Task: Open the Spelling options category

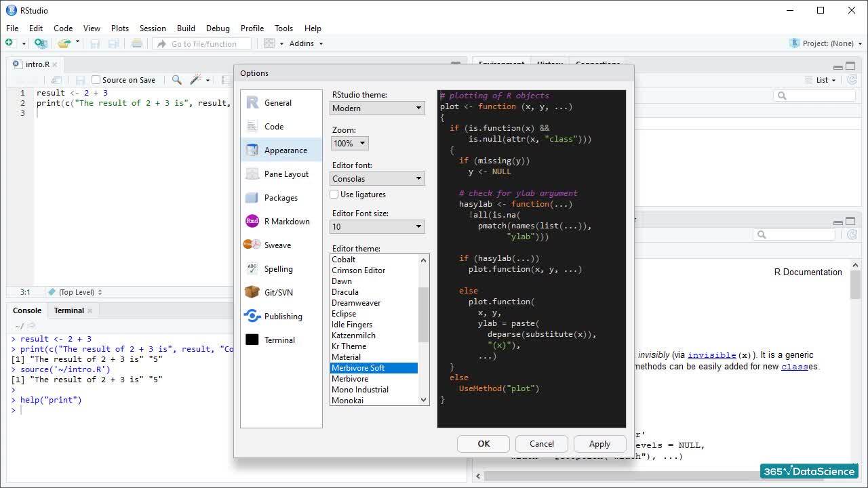Action: coord(281,269)
